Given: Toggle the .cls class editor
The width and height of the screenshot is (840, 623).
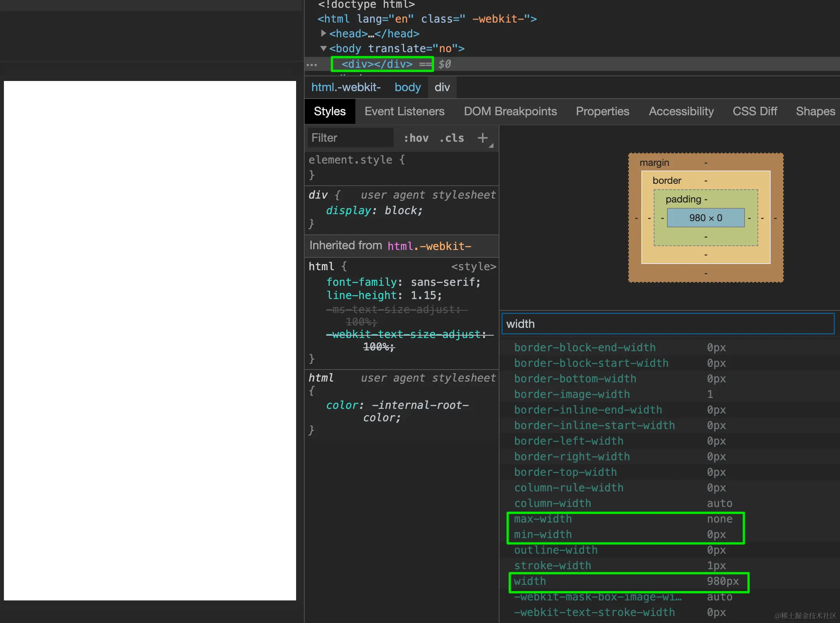Looking at the screenshot, I should click(452, 138).
